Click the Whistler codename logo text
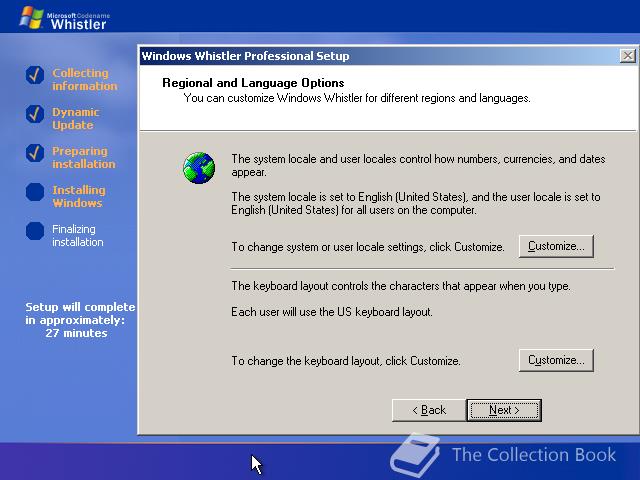This screenshot has height=480, width=640. tap(78, 21)
